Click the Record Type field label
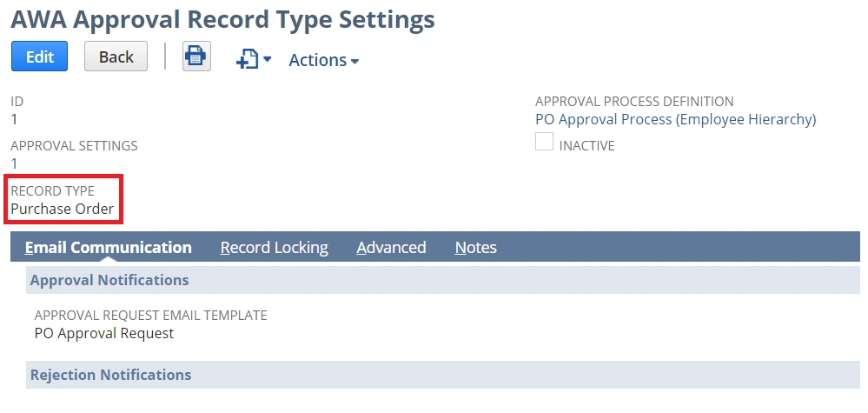This screenshot has width=868, height=413. [52, 191]
